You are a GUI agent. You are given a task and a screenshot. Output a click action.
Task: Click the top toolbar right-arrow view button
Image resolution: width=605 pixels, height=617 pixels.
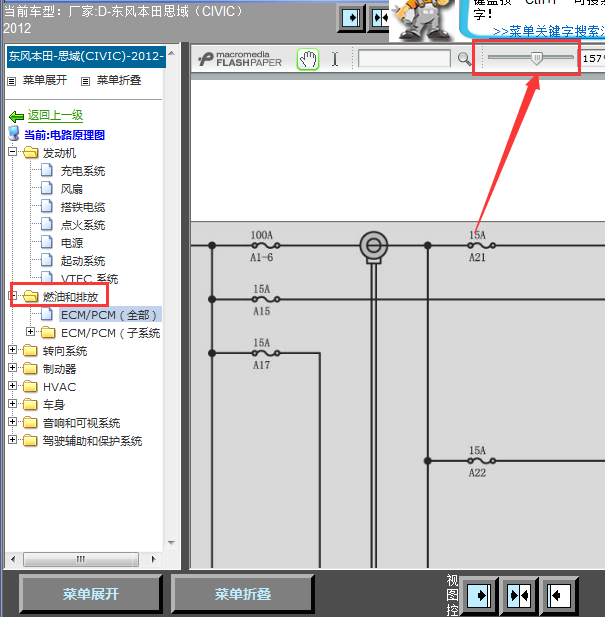click(351, 18)
